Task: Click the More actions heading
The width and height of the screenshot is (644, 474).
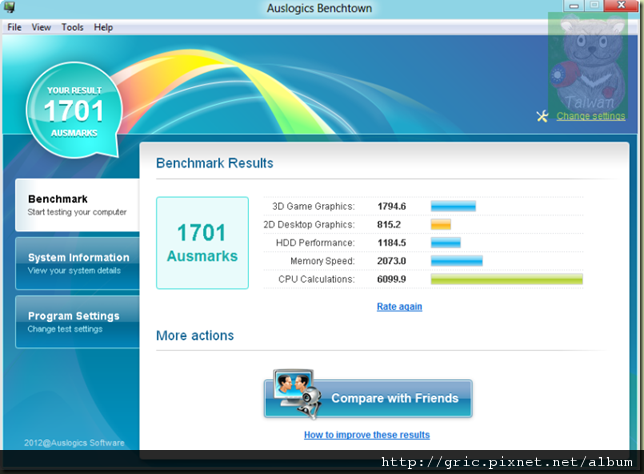Action: point(195,336)
